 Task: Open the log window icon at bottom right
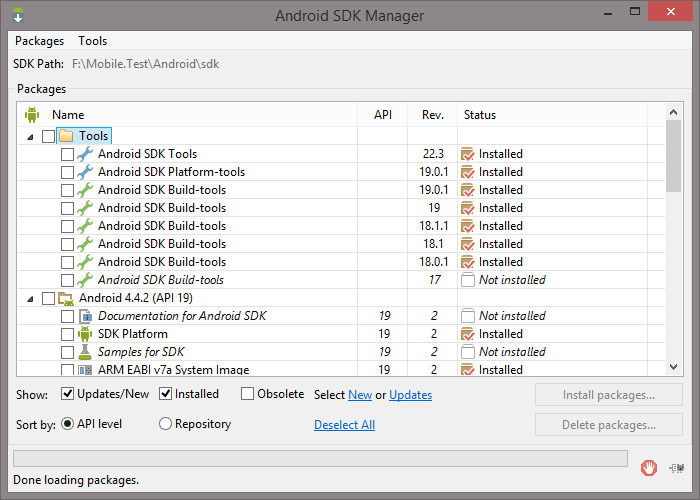click(677, 468)
